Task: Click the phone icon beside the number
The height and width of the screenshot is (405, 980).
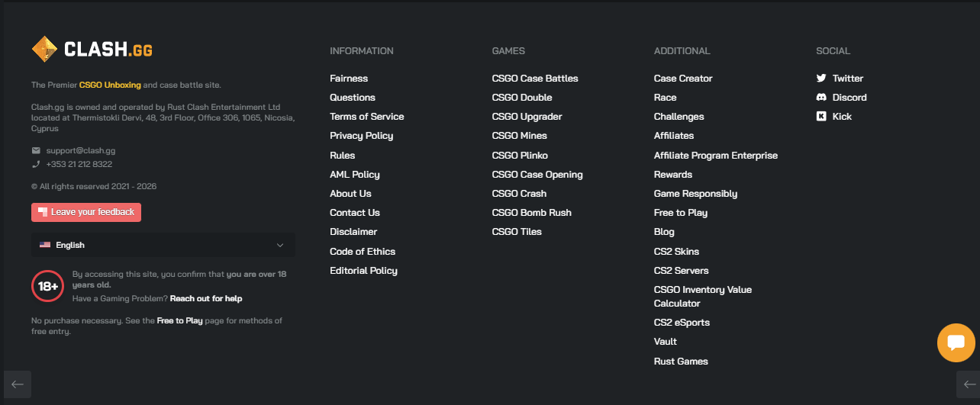Action: click(x=36, y=164)
